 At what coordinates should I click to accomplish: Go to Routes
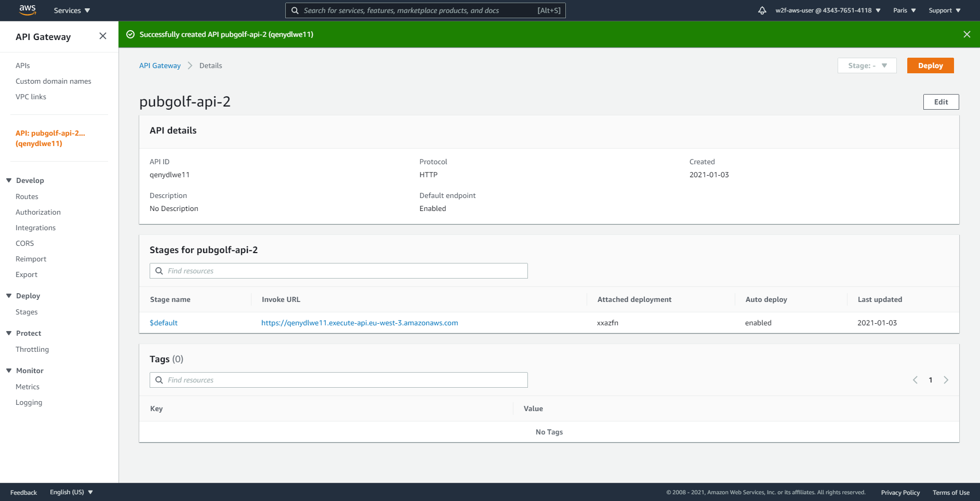click(27, 196)
